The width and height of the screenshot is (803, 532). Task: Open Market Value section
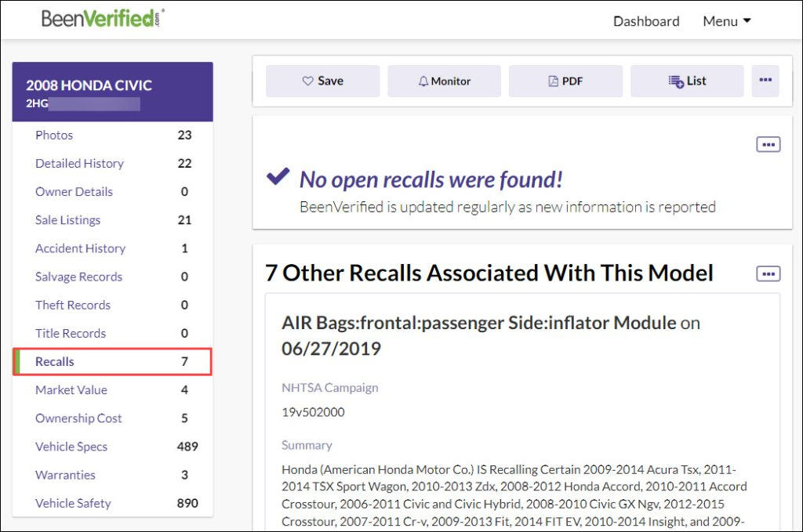pos(71,389)
